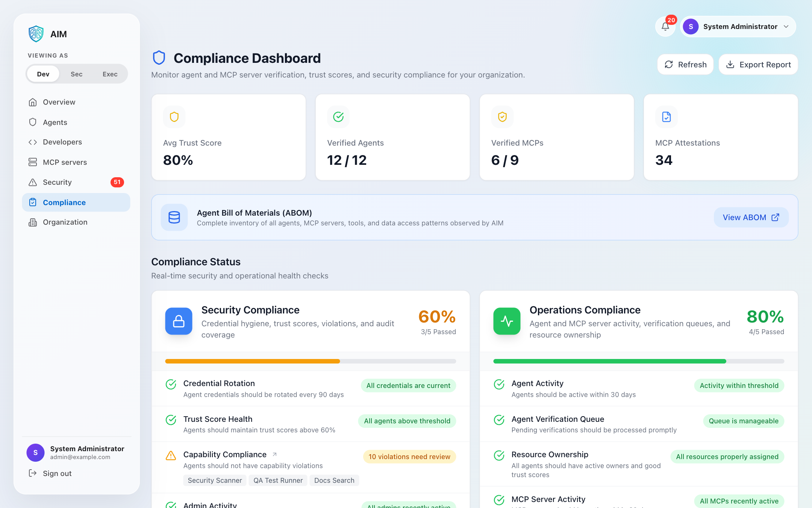Export the compliance report

pos(758,64)
